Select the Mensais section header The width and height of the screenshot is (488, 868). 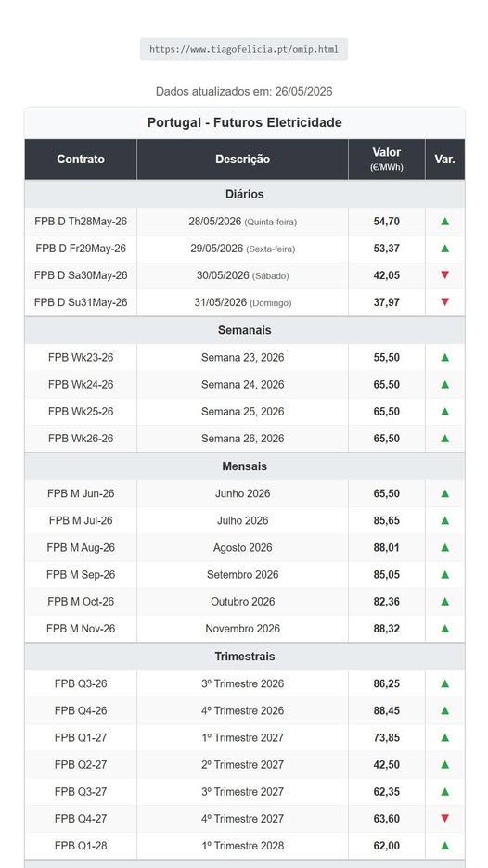[245, 466]
